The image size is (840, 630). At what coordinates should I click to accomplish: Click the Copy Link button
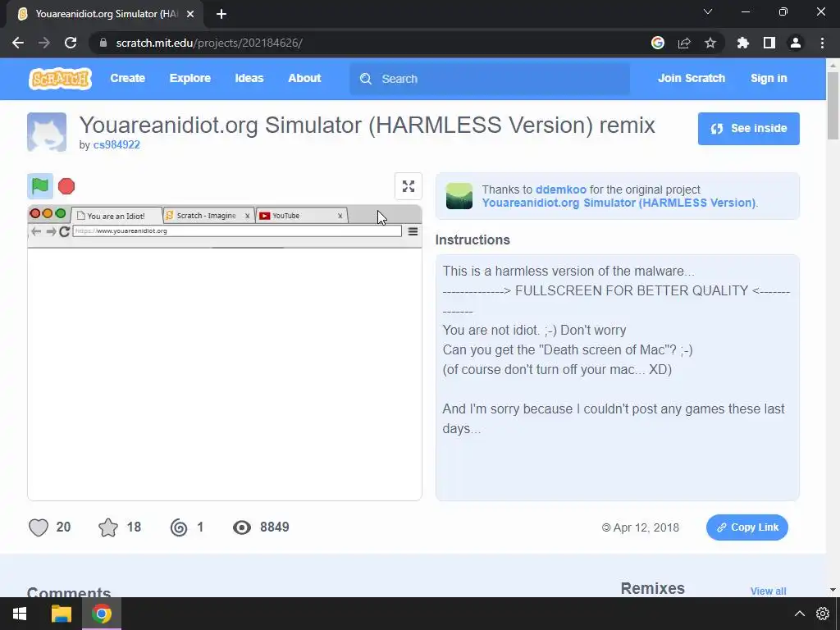point(746,527)
